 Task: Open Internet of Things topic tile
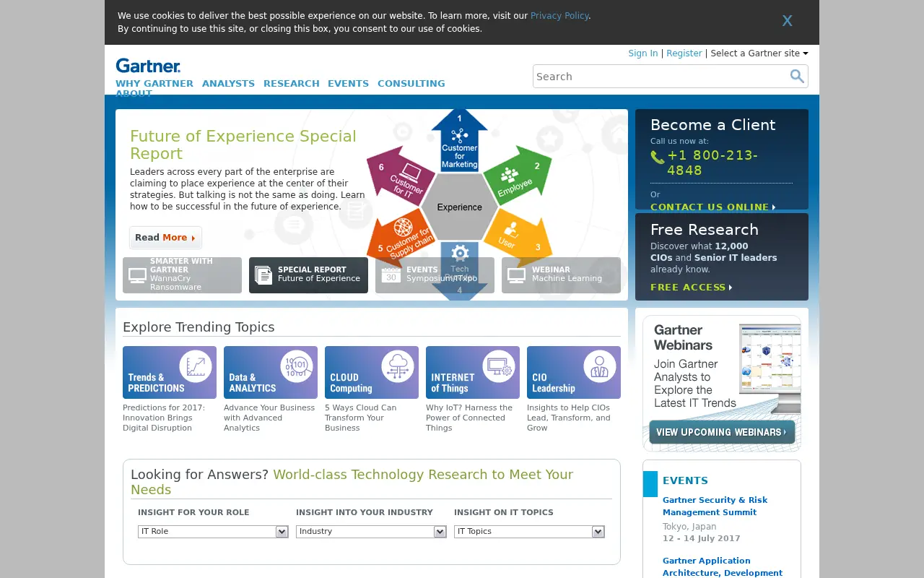[x=473, y=373]
